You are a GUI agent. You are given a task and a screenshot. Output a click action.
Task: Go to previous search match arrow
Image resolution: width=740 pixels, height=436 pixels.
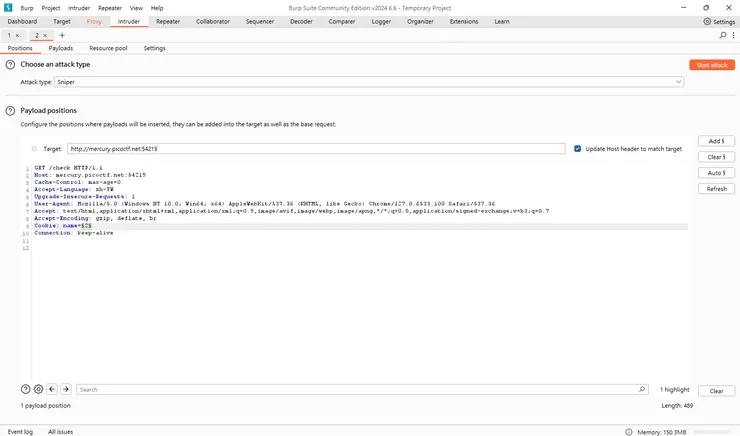coord(52,389)
